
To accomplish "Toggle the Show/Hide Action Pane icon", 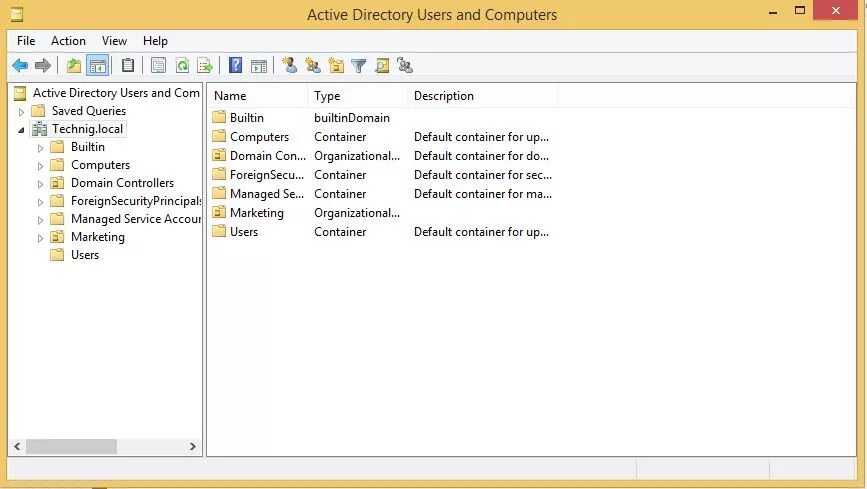I will 259,66.
